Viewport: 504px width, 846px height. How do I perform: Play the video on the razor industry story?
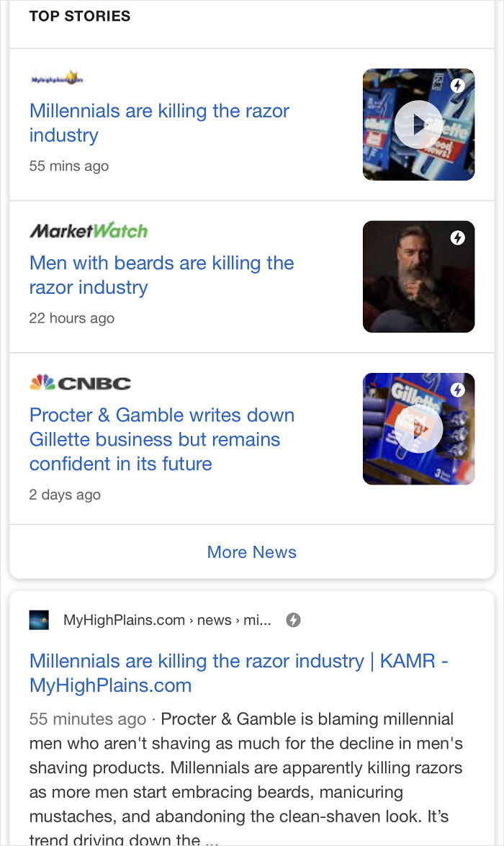[x=418, y=124]
